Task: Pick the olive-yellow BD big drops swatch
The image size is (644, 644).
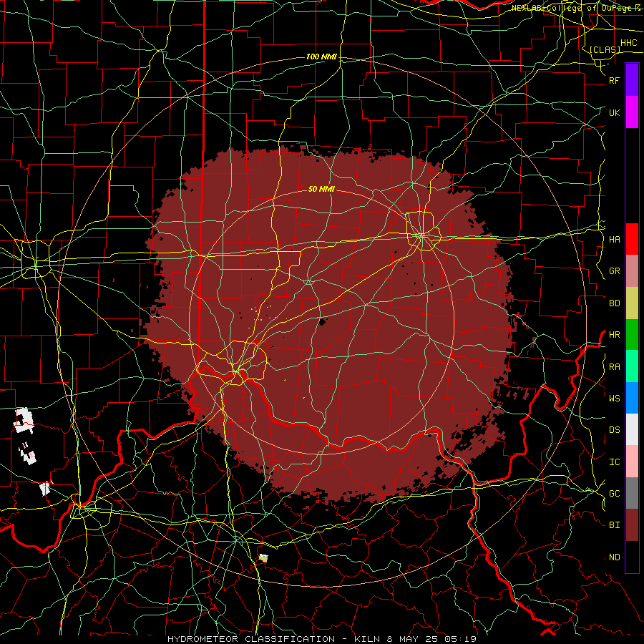Action: (632, 303)
